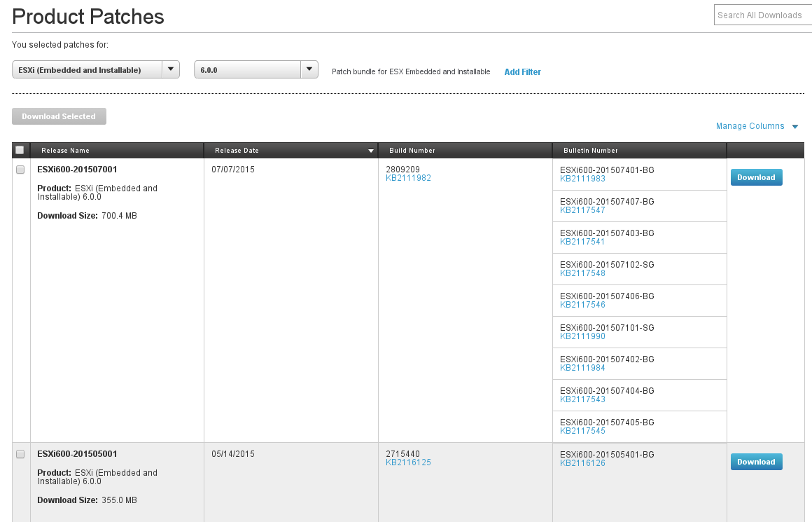The width and height of the screenshot is (812, 522).
Task: Click the ESXi600-201505401-BG bulletin text
Action: pos(607,455)
